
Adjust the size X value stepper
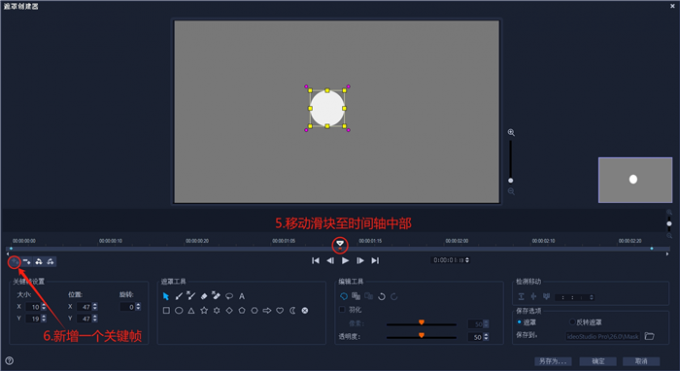[x=43, y=307]
